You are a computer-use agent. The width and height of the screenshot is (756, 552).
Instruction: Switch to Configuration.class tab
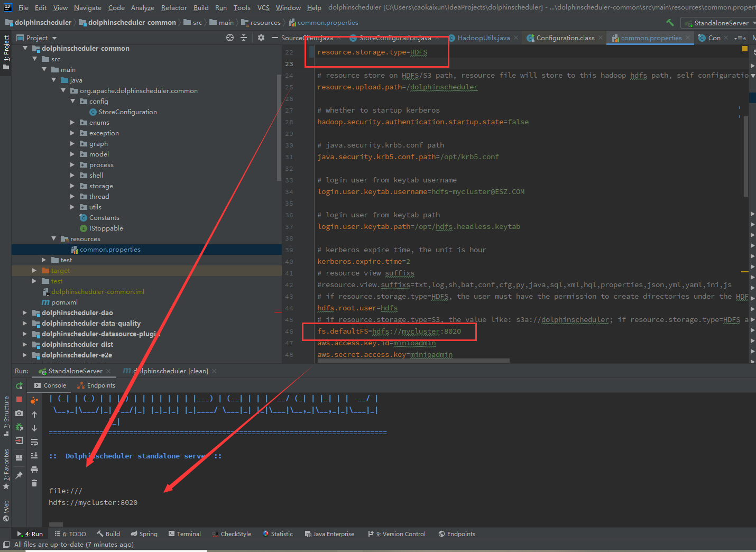pyautogui.click(x=565, y=38)
